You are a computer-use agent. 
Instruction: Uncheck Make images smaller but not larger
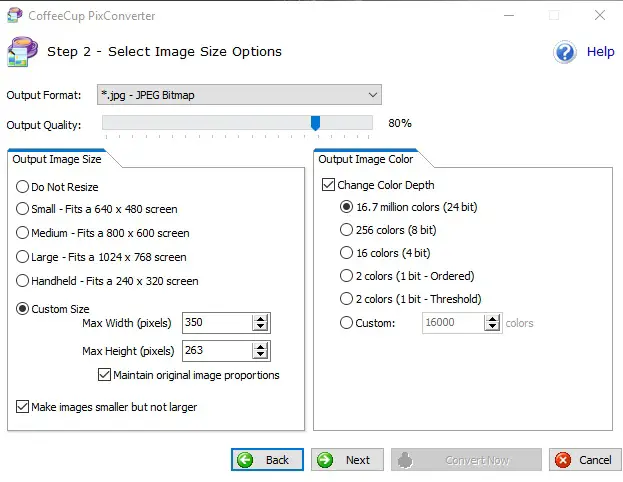click(x=23, y=407)
